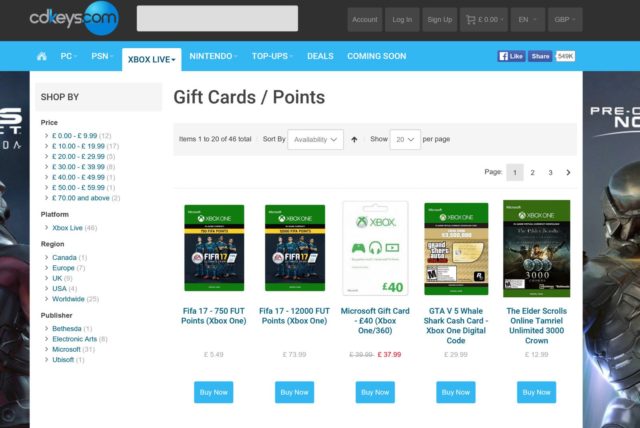Open the COMING SOON menu item
This screenshot has height=428, width=640.
376,56
